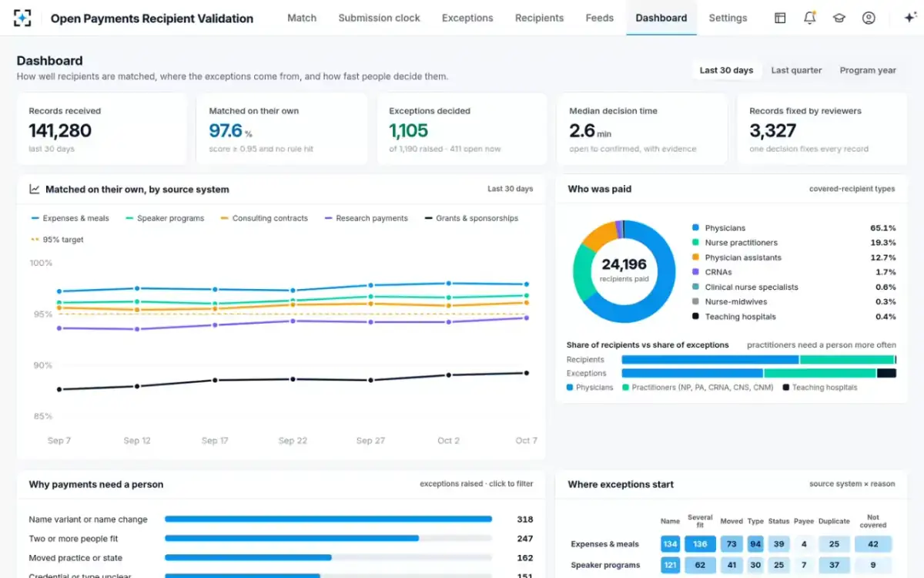Screen dimensions: 924x578
Task: Click the Clinical nurse specialists legend entry
Action: tap(793, 287)
